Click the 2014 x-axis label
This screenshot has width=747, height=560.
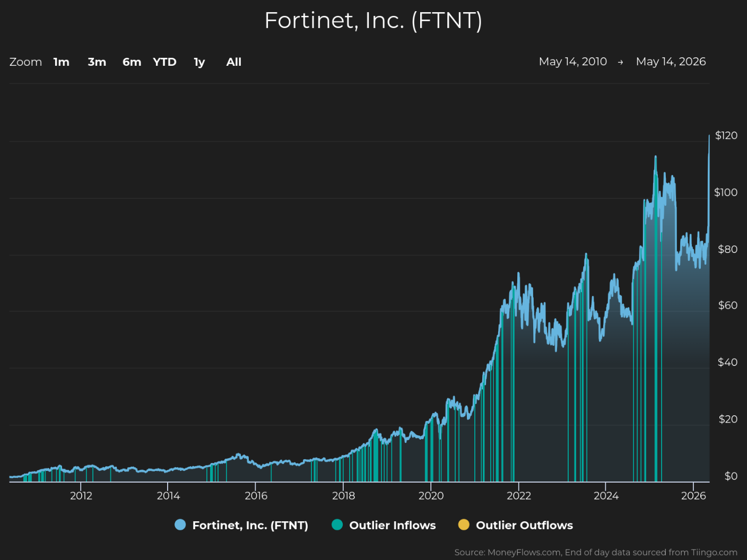(168, 496)
